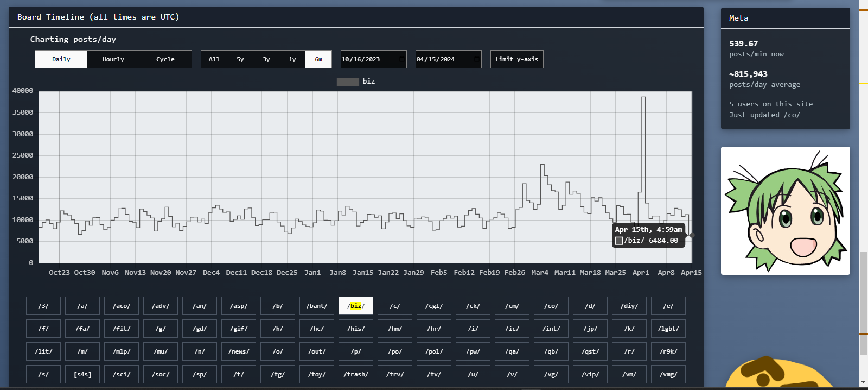
Task: Select the /an/ board
Action: [x=200, y=306]
